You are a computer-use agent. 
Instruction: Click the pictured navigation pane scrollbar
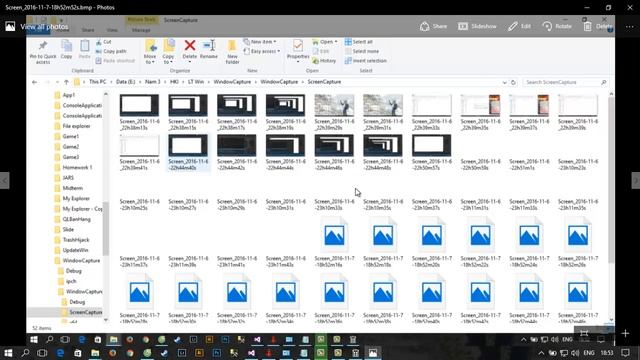[x=106, y=229]
